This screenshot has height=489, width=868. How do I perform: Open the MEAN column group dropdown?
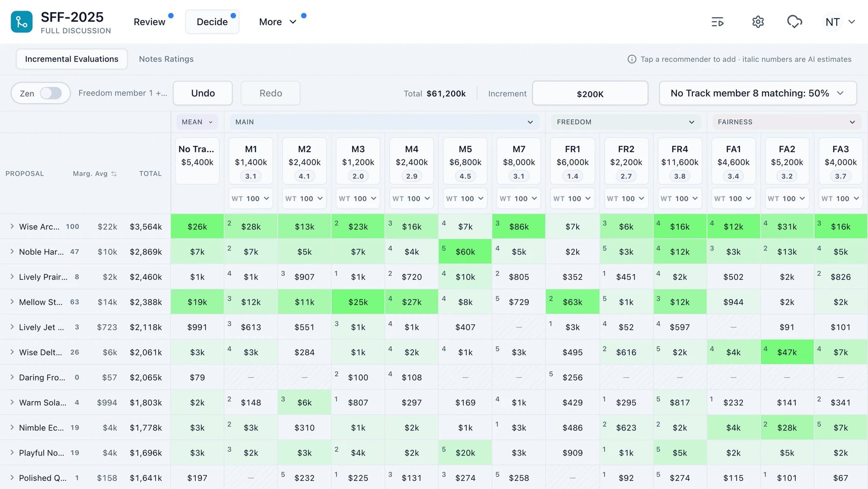197,122
